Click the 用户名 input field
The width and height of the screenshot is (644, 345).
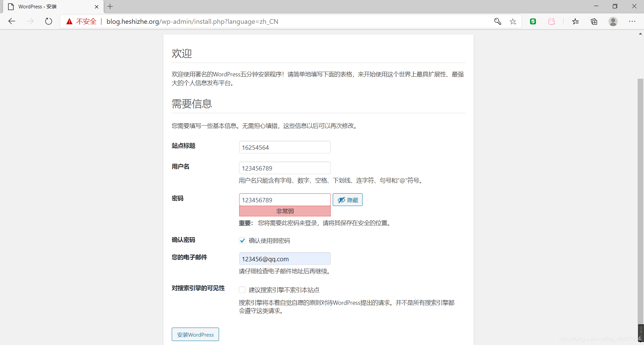tap(285, 168)
